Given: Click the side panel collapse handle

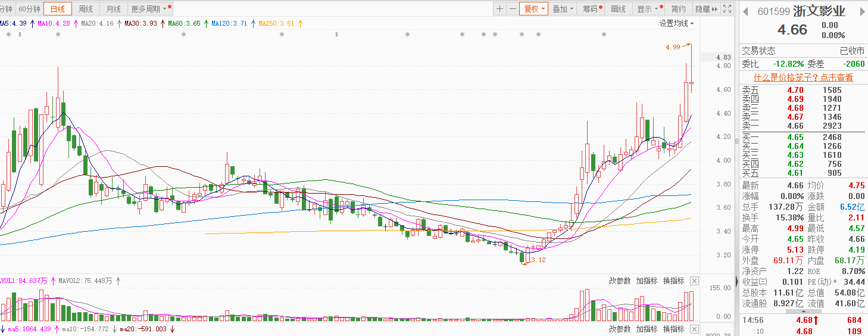Looking at the screenshot, I should pos(736,280).
